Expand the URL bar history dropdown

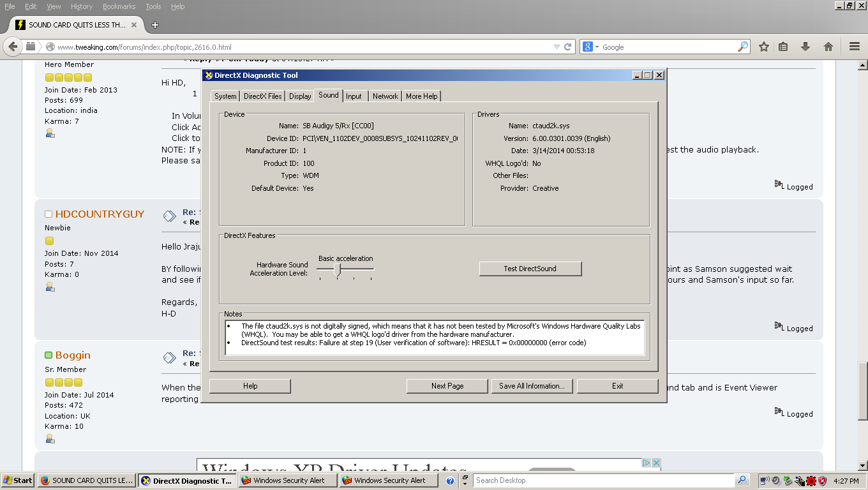tap(555, 47)
